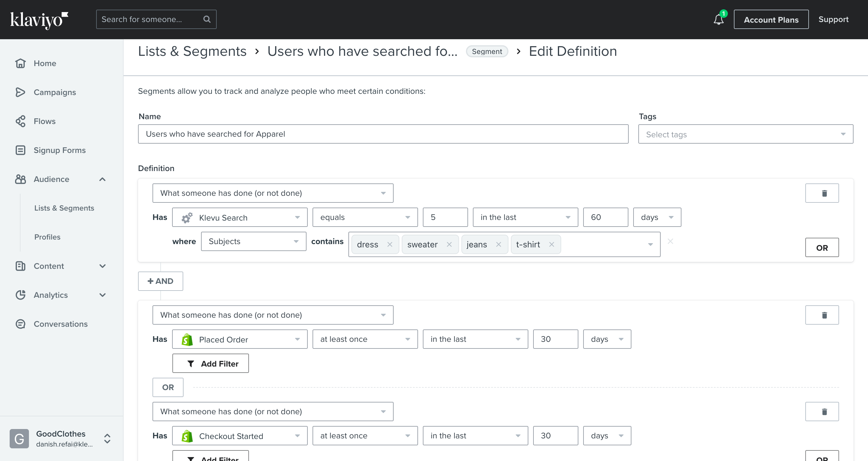868x461 pixels.
Task: Open the account switcher arrows
Action: (x=107, y=438)
